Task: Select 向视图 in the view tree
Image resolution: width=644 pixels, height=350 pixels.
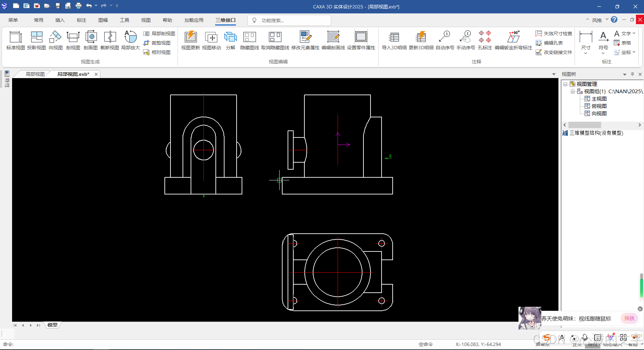Action: point(599,114)
